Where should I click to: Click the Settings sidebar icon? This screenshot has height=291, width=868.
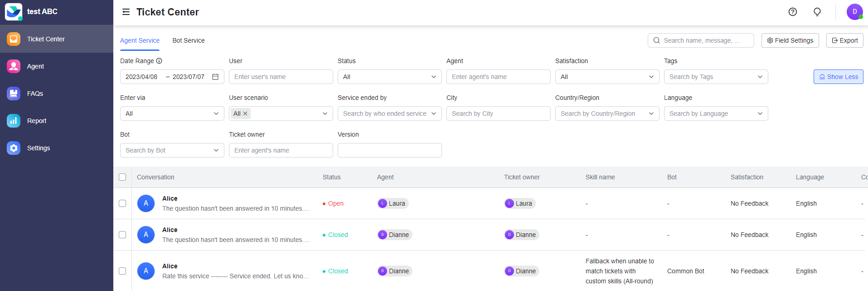[14, 148]
